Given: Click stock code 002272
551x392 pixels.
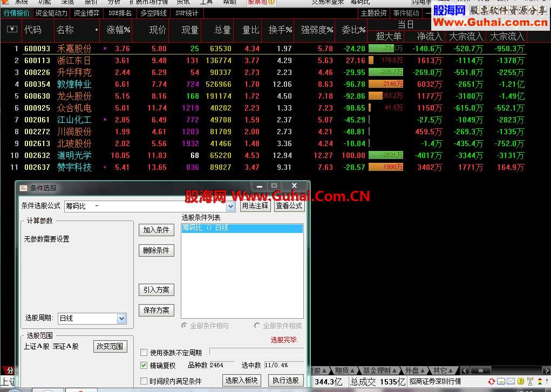Looking at the screenshot, I should tap(37, 132).
